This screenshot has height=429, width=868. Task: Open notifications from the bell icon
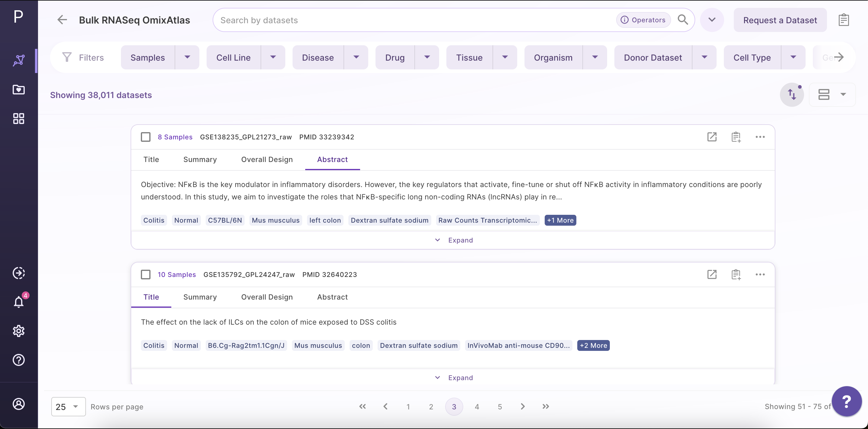click(x=18, y=302)
